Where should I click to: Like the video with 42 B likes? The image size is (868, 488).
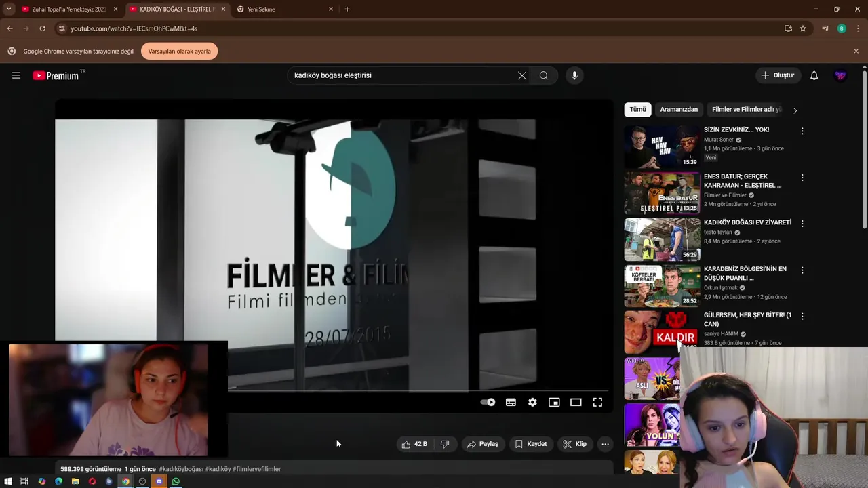(x=414, y=444)
